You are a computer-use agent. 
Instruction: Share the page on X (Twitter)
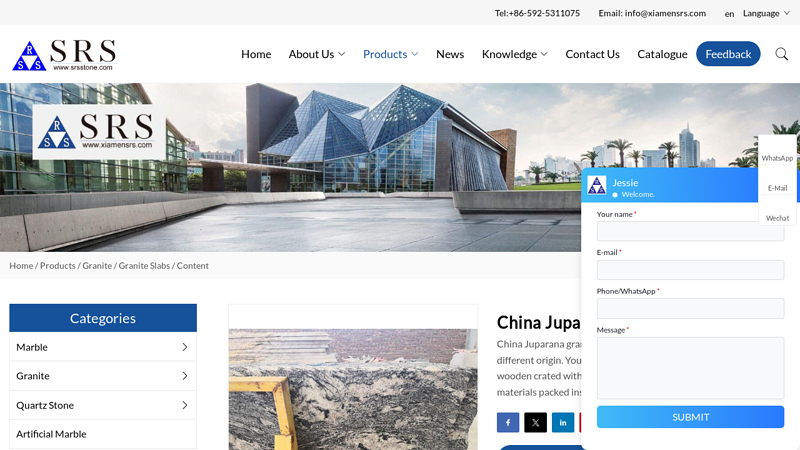pyautogui.click(x=535, y=423)
